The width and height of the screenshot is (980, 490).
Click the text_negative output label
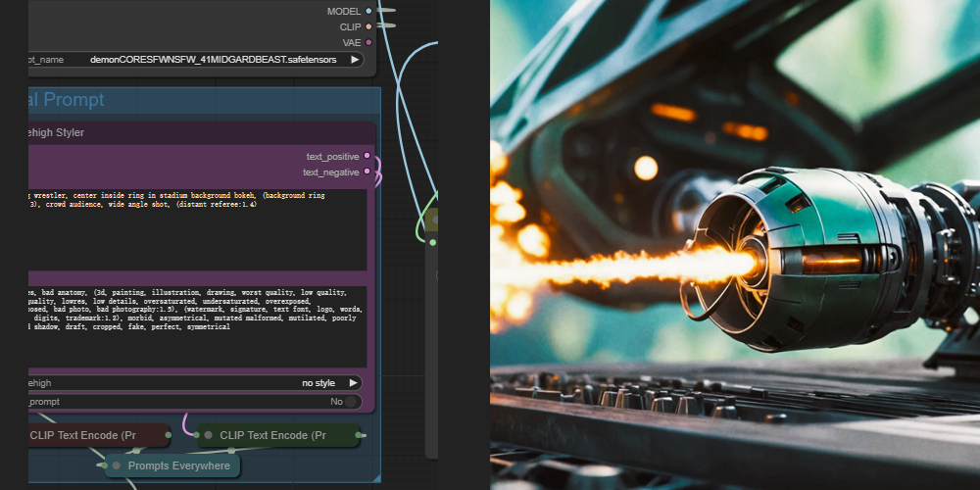pos(331,171)
